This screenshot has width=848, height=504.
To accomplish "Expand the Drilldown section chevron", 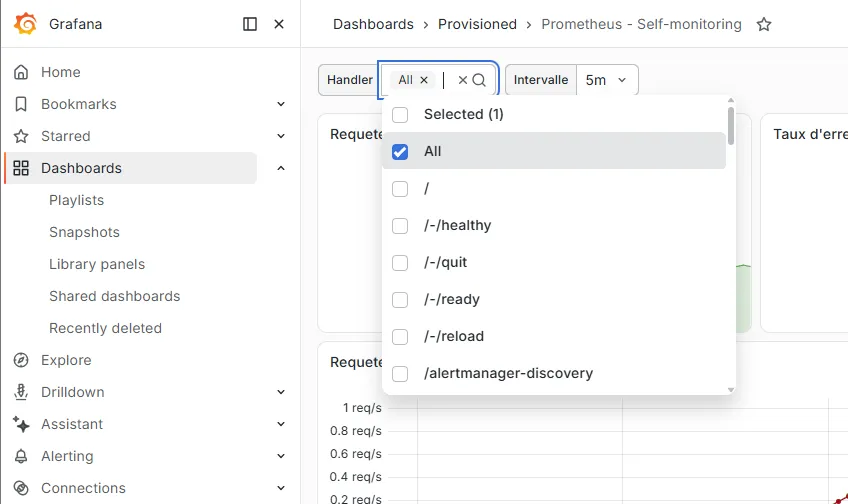I will point(281,392).
